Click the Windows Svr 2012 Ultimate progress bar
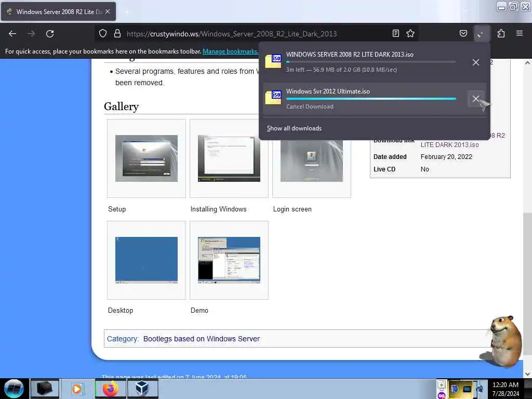Image resolution: width=532 pixels, height=399 pixels. pos(371,99)
